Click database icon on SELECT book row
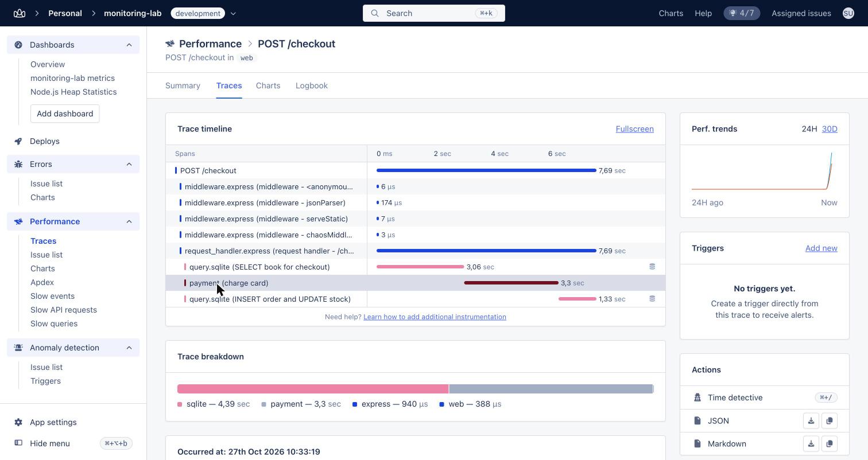Viewport: 868px width, 460px height. (652, 267)
